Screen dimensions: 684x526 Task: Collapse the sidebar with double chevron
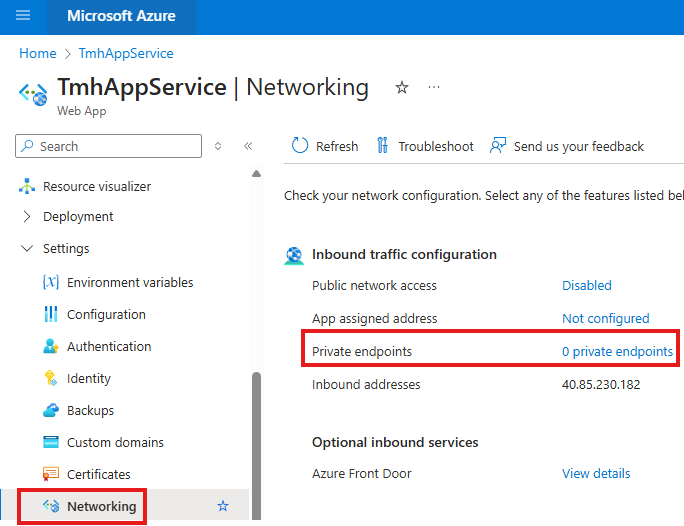(x=248, y=146)
